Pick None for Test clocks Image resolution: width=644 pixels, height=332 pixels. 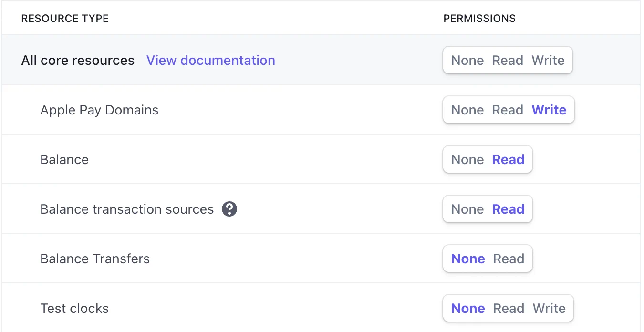[468, 309]
